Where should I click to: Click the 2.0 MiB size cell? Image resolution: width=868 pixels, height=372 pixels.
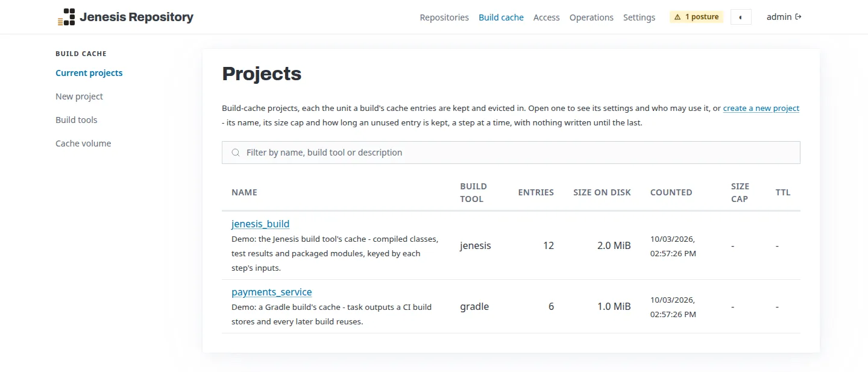click(614, 245)
